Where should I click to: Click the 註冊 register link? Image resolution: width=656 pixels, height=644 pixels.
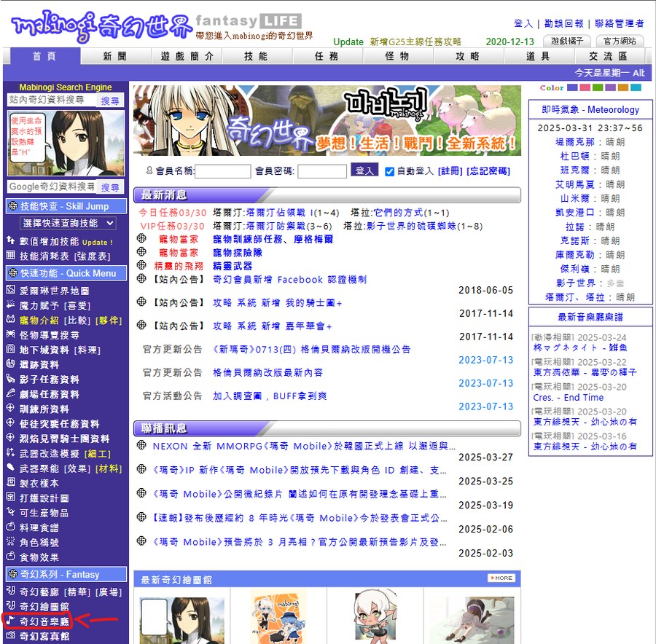pos(450,171)
